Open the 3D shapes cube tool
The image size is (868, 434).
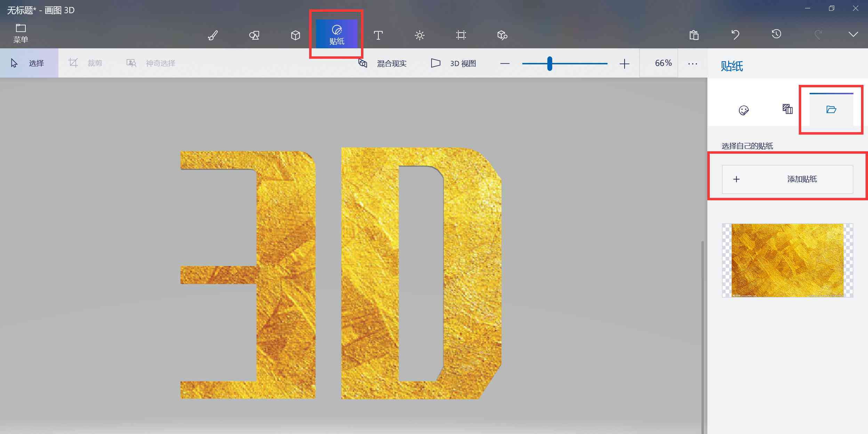coord(296,35)
